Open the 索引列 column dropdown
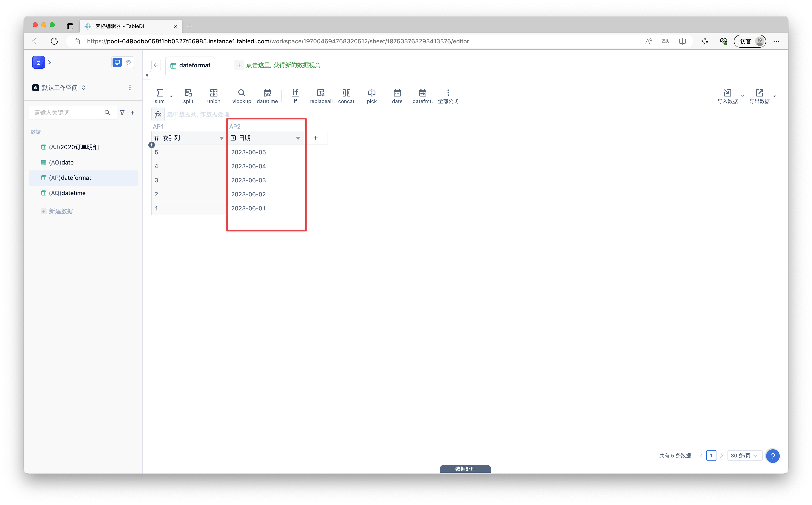The height and width of the screenshot is (505, 812). (221, 138)
